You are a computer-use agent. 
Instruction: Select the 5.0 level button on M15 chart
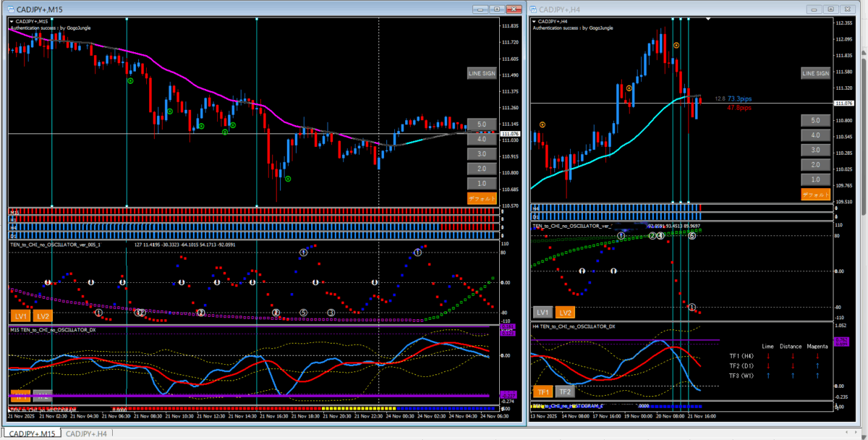pos(482,124)
